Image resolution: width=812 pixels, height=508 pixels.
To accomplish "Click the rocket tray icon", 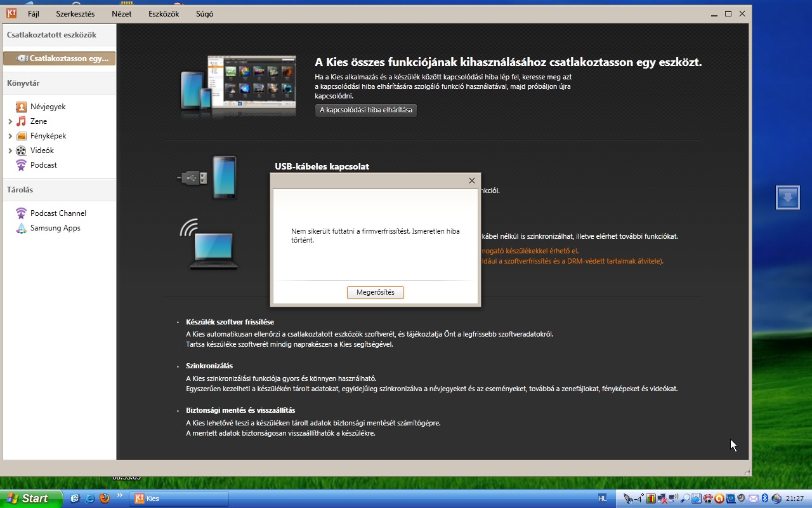I will 628,498.
